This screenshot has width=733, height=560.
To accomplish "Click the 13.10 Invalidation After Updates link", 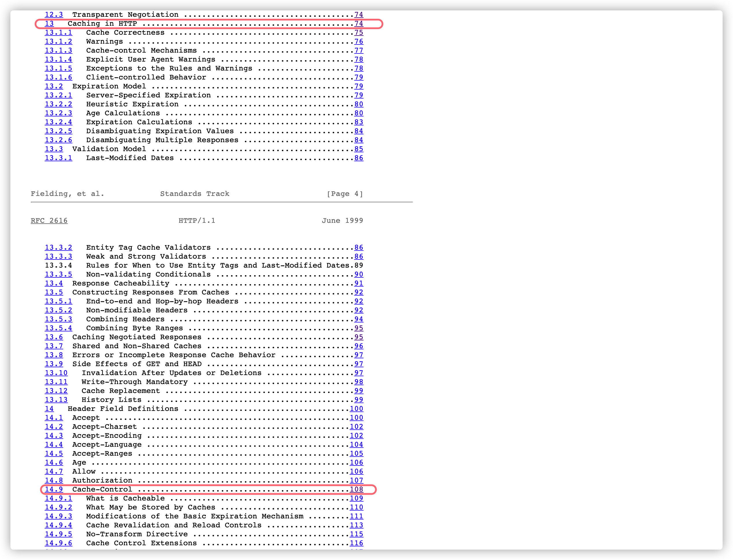I will (56, 373).
